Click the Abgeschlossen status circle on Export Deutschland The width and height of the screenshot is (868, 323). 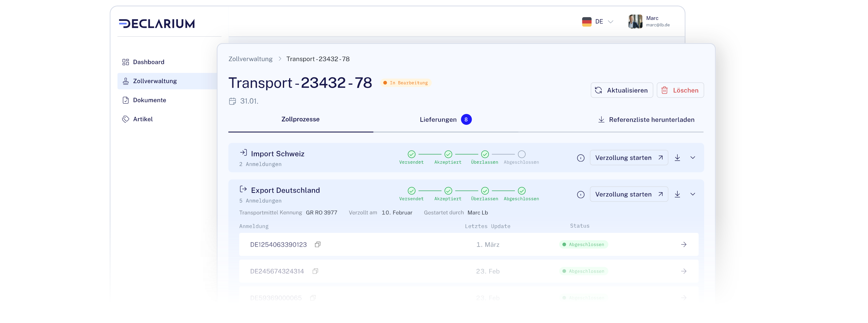521,191
